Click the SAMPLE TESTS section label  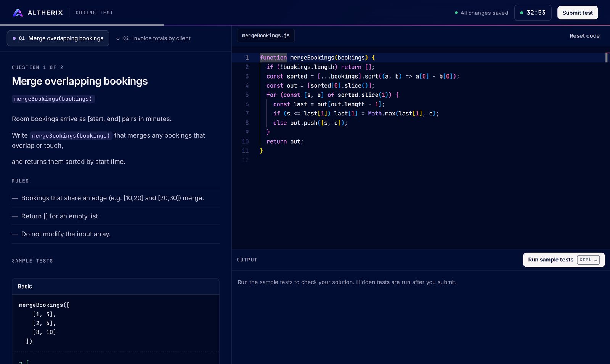(x=32, y=261)
